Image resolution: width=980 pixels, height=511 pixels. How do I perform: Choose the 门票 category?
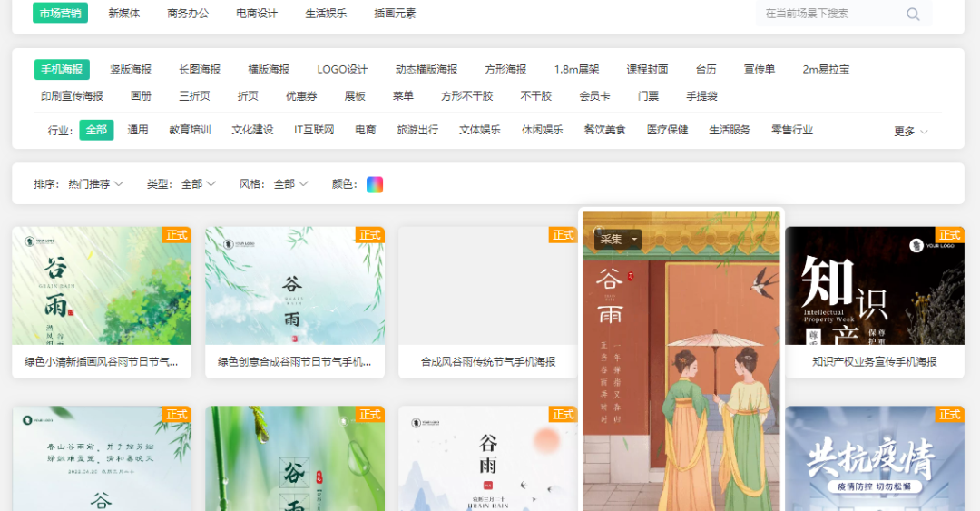click(x=648, y=96)
